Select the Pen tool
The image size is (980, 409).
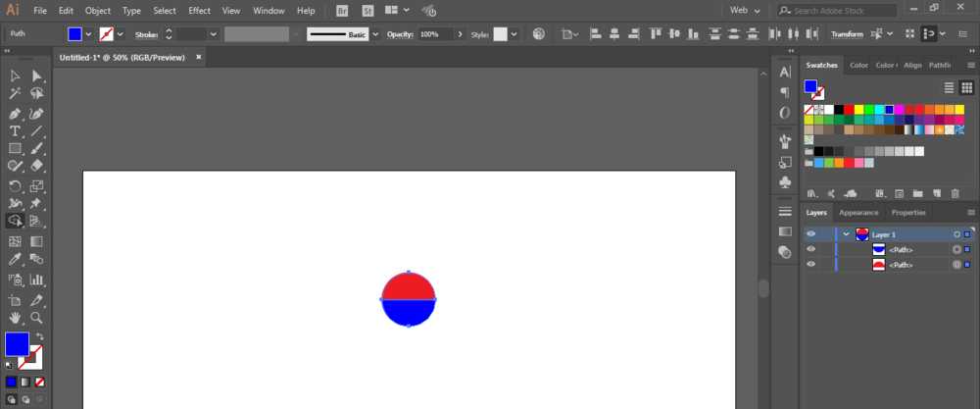click(15, 115)
